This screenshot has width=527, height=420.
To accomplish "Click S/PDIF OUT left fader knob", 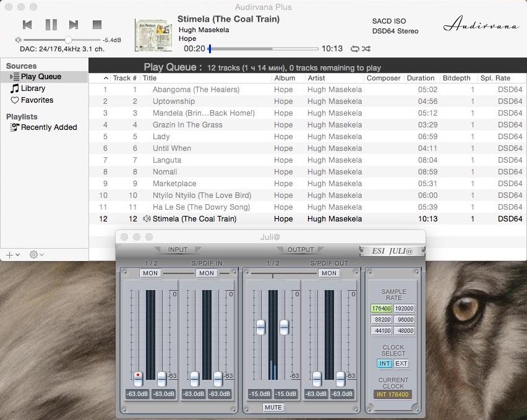I will (x=317, y=379).
